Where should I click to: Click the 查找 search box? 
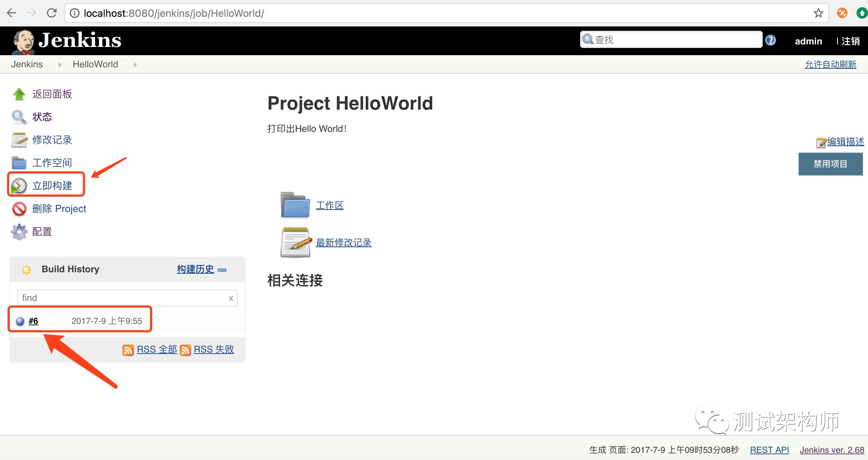(671, 39)
